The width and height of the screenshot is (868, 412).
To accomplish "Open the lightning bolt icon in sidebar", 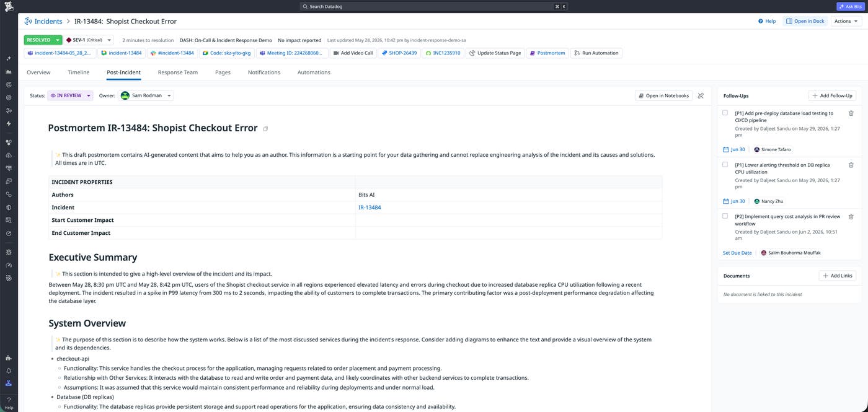I will click(9, 123).
